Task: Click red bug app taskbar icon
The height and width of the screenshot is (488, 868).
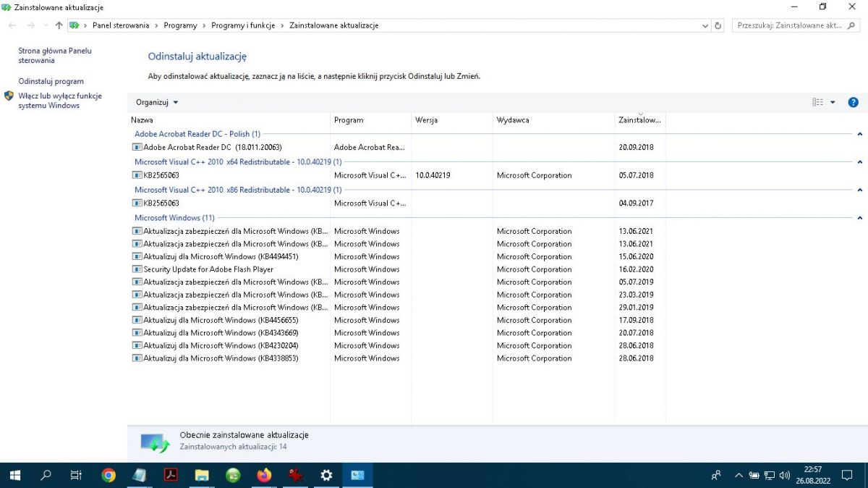Action: tap(295, 476)
